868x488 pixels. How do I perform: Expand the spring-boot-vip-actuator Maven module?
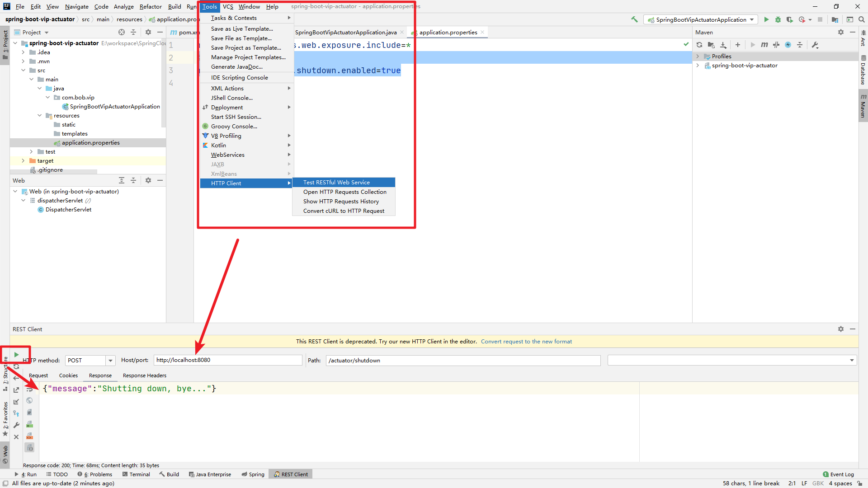click(x=698, y=65)
